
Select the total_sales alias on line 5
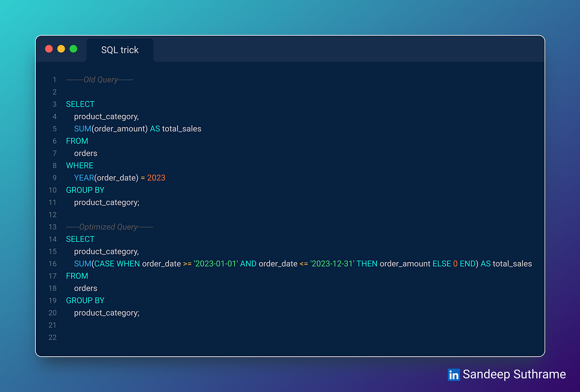[x=183, y=128]
